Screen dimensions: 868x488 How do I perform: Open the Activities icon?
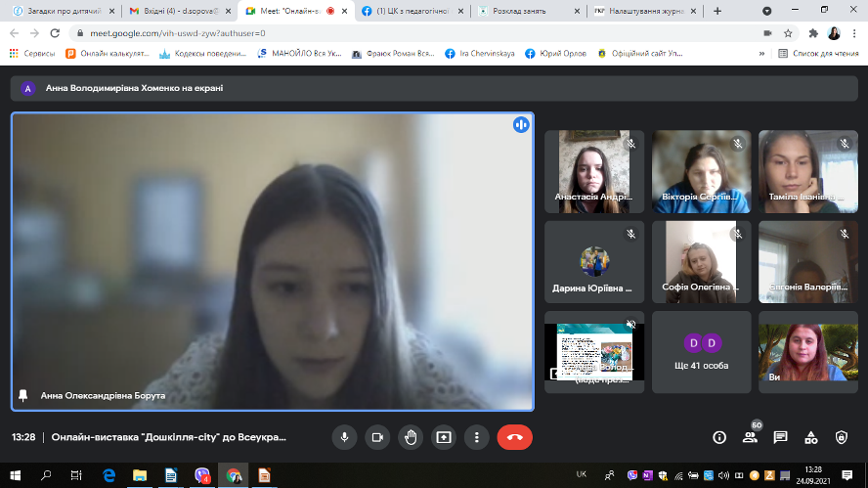[811, 437]
